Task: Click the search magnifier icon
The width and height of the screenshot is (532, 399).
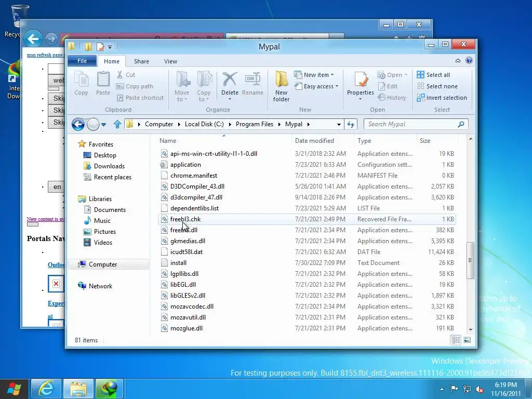Action: tap(461, 124)
